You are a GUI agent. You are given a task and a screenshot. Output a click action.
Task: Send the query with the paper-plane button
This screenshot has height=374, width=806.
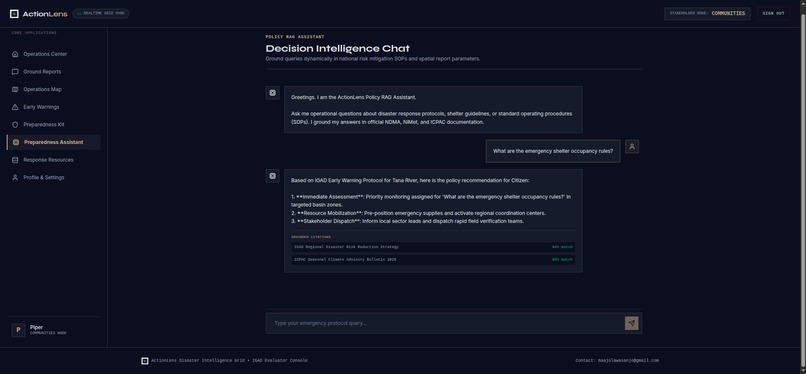(x=632, y=323)
